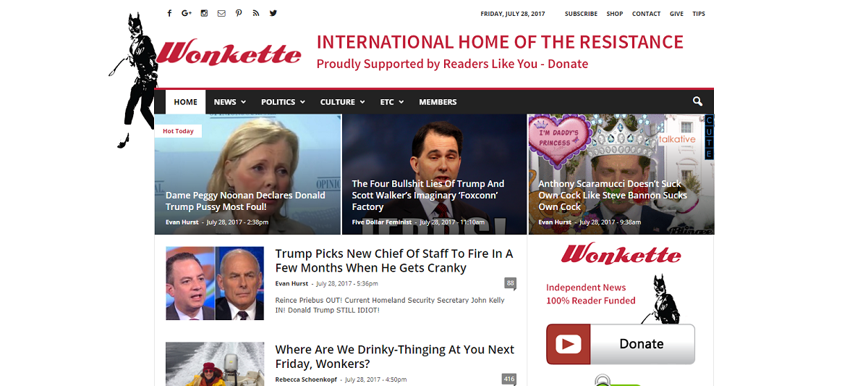Expand the News dropdown menu
The width and height of the screenshot is (868, 386).
[230, 102]
